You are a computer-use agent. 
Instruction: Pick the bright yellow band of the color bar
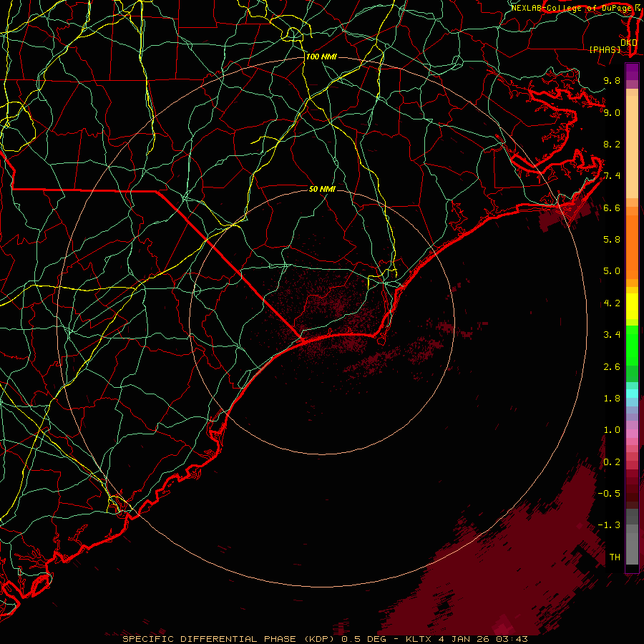point(632,306)
